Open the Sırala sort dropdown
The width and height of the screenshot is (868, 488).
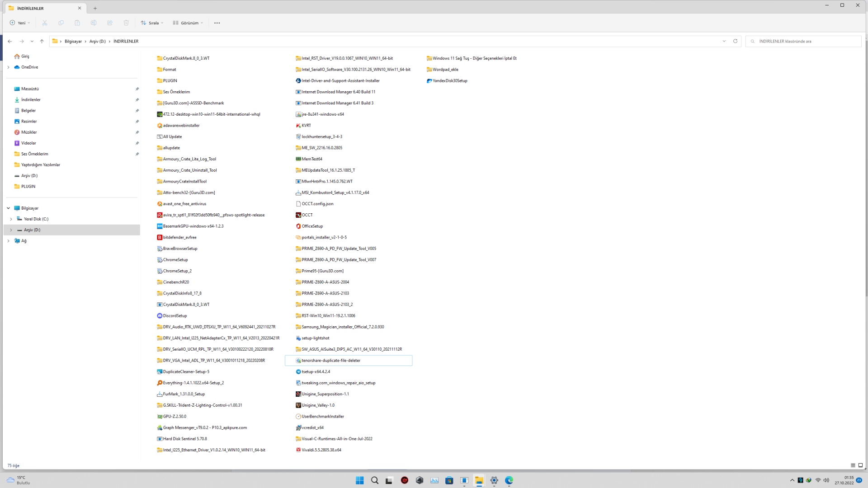pyautogui.click(x=152, y=23)
